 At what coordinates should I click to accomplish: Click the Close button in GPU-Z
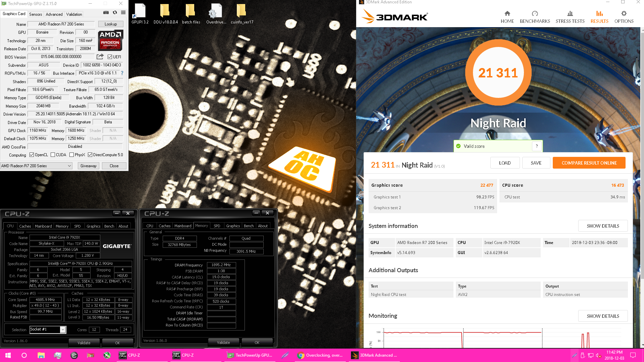114,166
